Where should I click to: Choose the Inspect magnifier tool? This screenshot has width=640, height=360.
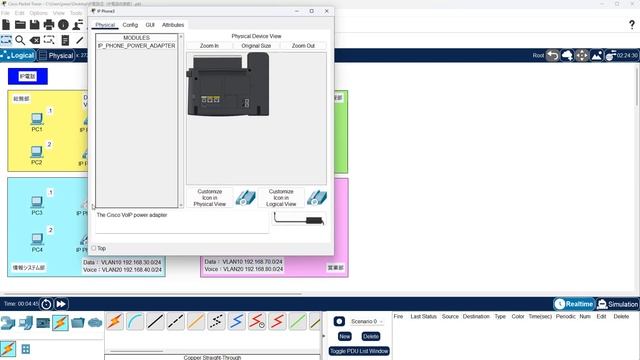click(x=20, y=40)
